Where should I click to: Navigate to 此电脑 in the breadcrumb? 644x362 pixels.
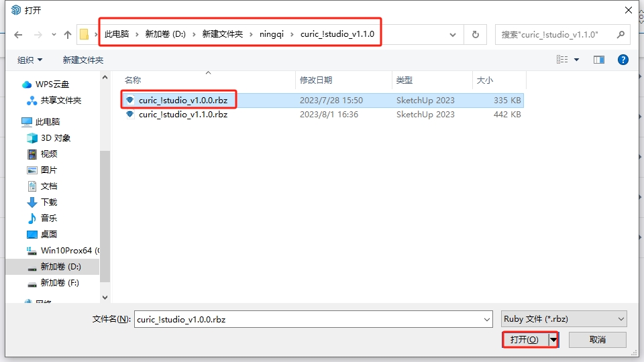117,34
